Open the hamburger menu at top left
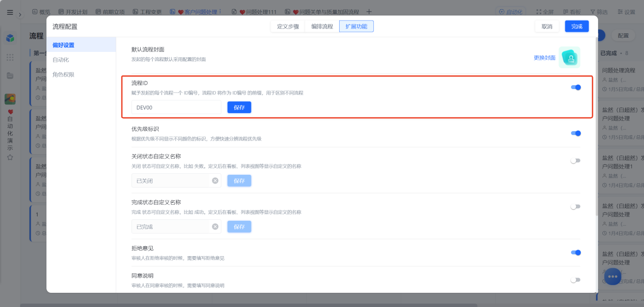The image size is (644, 307). tap(10, 12)
